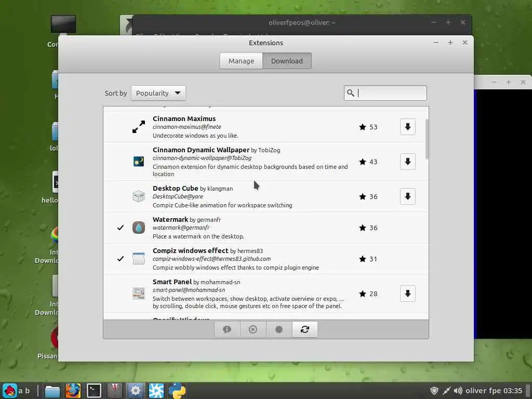Download Cinnamon Dynamic Wallpaper via its arrow button

point(407,162)
